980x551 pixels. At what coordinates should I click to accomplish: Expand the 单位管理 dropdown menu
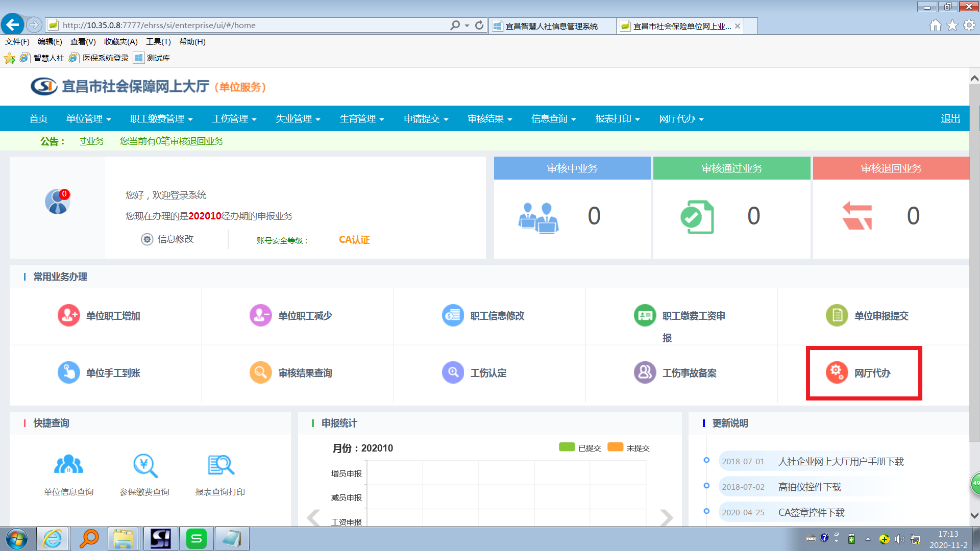[x=88, y=119]
